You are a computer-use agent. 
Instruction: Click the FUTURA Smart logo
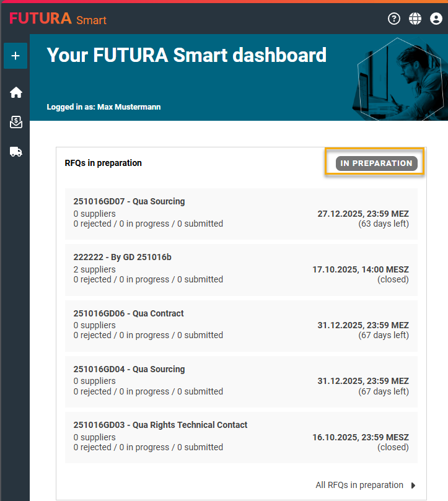[x=58, y=19]
